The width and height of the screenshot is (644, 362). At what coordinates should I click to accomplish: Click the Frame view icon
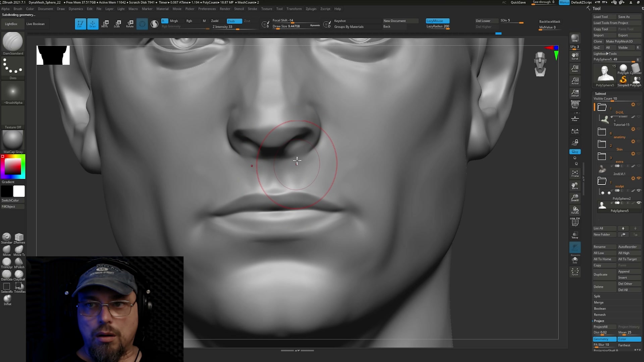coord(575,173)
